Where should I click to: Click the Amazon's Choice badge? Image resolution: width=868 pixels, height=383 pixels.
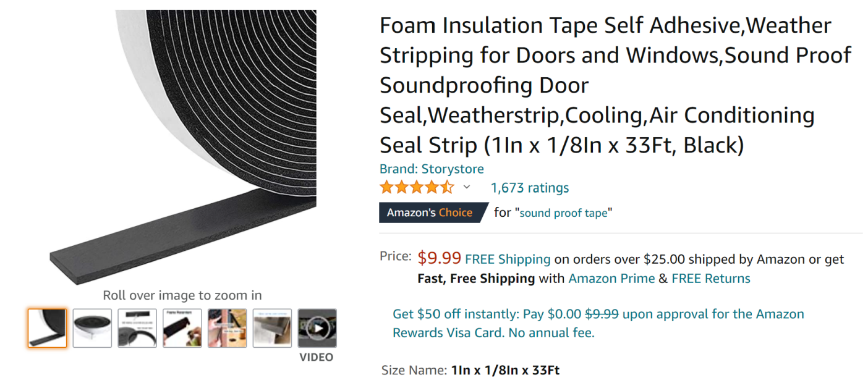pos(430,213)
